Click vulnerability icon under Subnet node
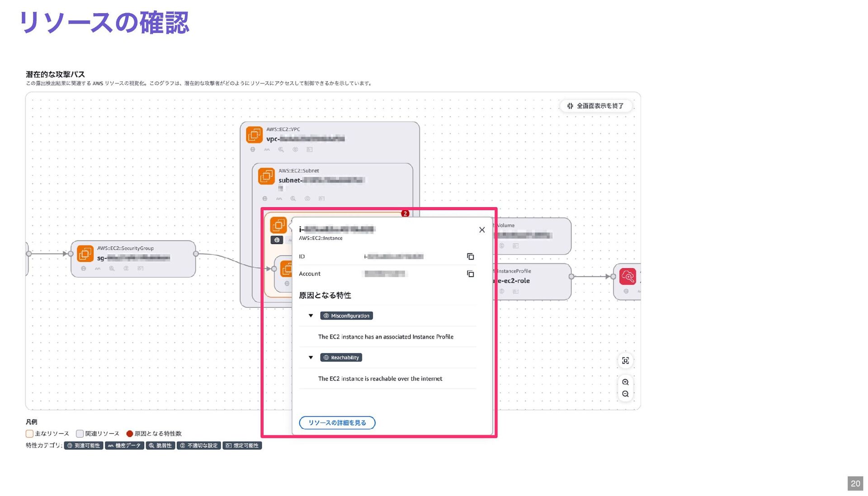This screenshot has height=496, width=868. [x=293, y=198]
